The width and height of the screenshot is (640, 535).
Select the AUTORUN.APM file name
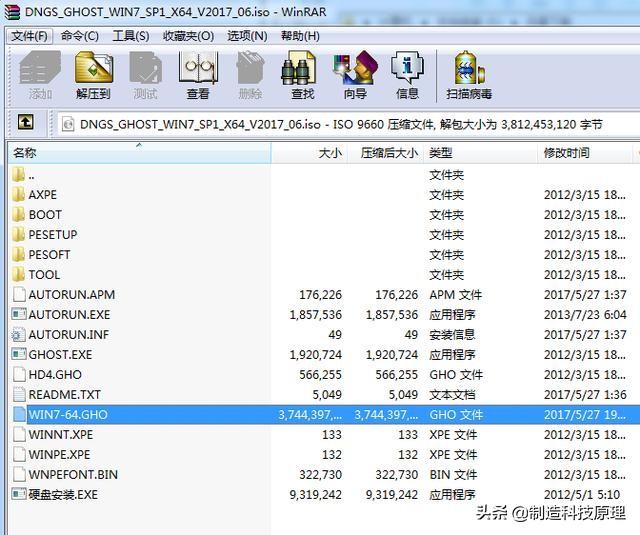pos(71,294)
